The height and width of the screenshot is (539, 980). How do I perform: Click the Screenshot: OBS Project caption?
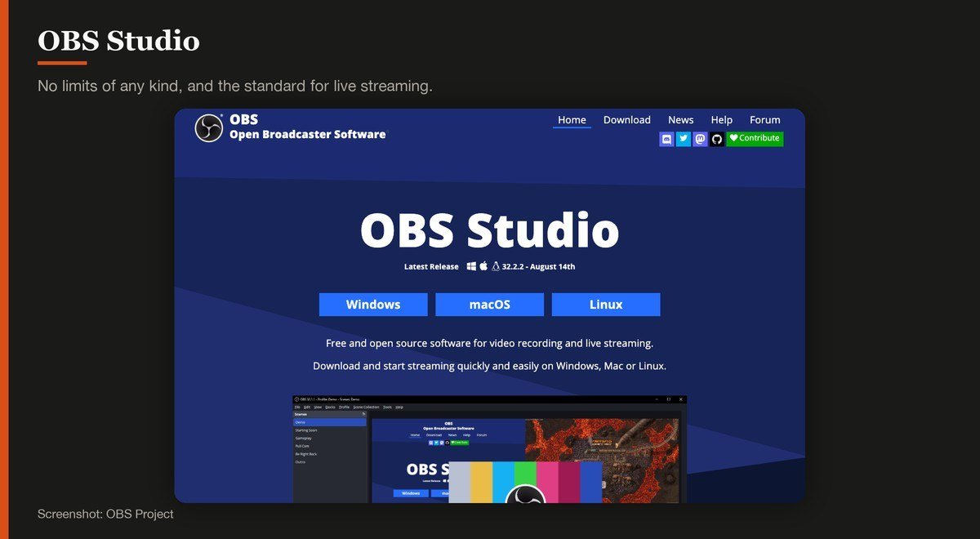[x=105, y=514]
